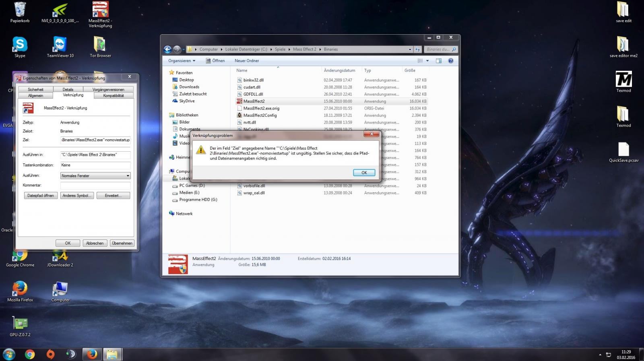Click the Neuer Ordner toolbar button
Screen dimensions: 644x361
[x=247, y=61]
